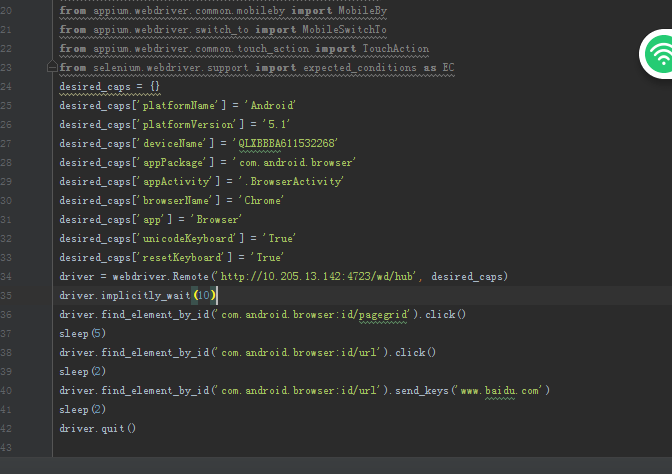Viewport: 672px width, 474px height.
Task: Click the '.BrowserActivity' string
Action: click(294, 181)
